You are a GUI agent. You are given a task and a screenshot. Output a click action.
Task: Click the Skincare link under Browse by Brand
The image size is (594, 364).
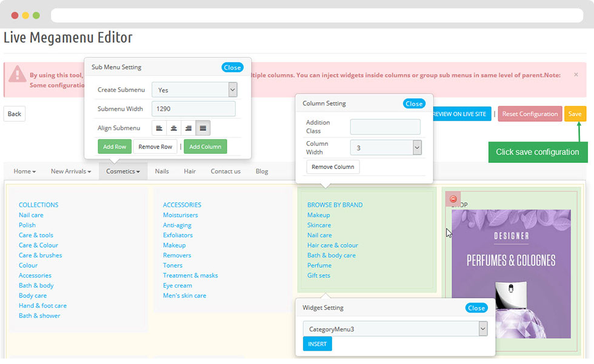[319, 225]
